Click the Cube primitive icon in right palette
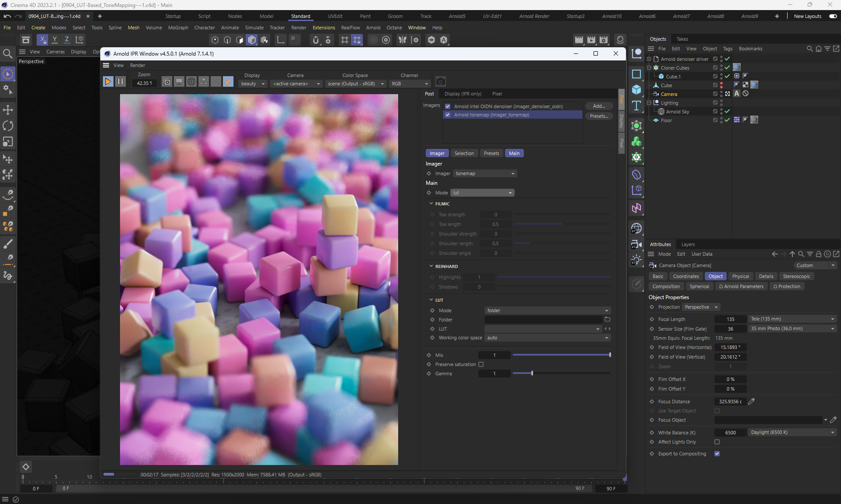 click(x=636, y=90)
